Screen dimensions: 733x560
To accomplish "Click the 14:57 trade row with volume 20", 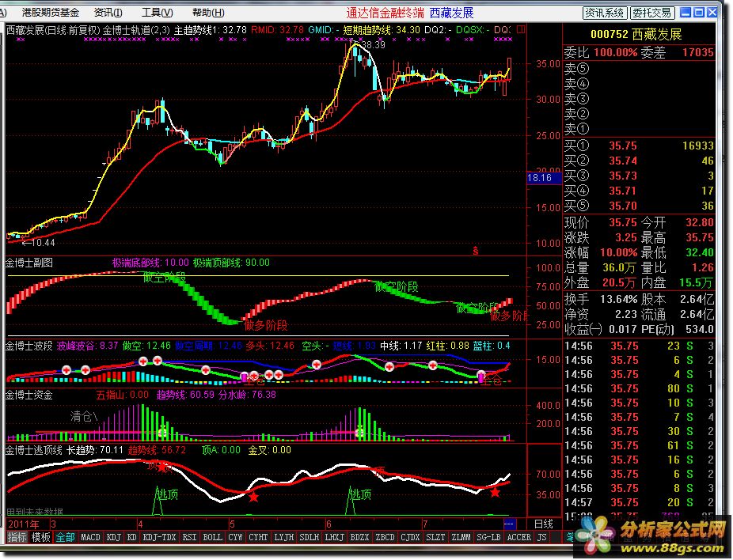I will click(x=639, y=502).
